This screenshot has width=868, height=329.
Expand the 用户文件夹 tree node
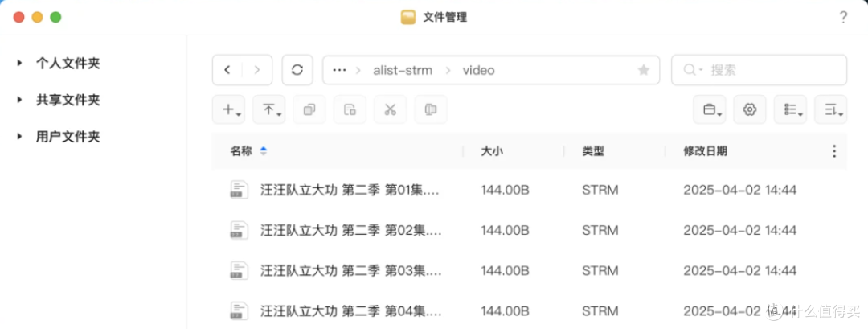[x=20, y=137]
